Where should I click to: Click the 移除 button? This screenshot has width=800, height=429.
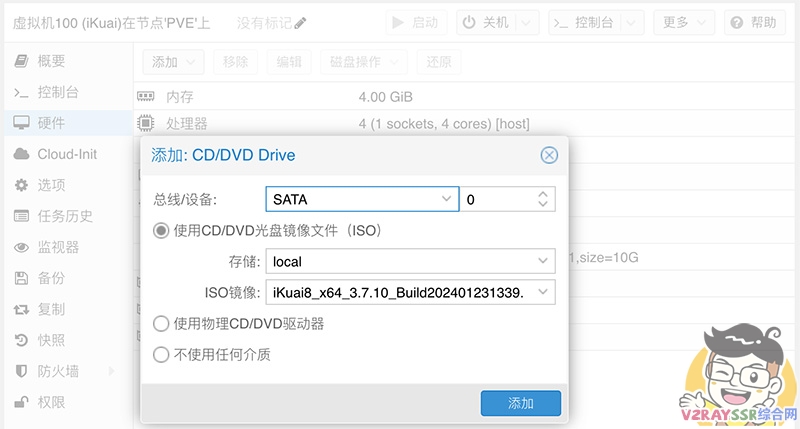point(235,62)
